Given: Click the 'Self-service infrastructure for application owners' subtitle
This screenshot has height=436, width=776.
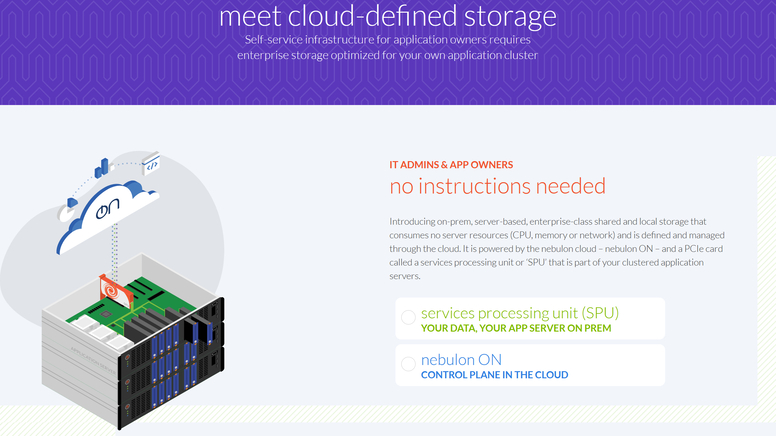Looking at the screenshot, I should tap(388, 47).
